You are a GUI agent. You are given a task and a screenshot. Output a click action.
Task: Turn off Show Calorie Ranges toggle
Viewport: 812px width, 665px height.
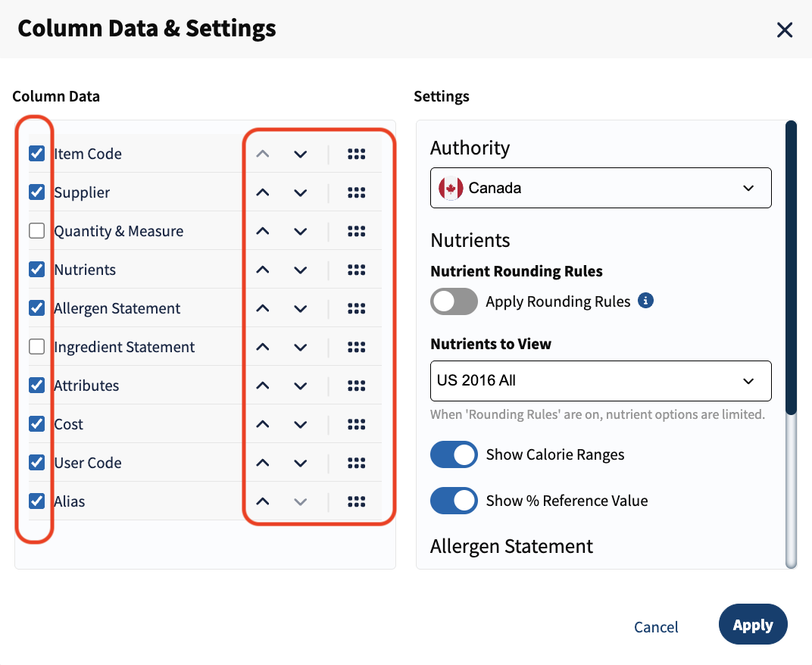tap(454, 454)
